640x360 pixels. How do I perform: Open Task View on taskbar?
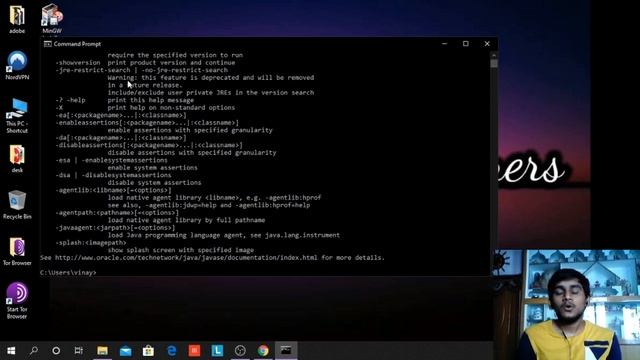(x=79, y=351)
